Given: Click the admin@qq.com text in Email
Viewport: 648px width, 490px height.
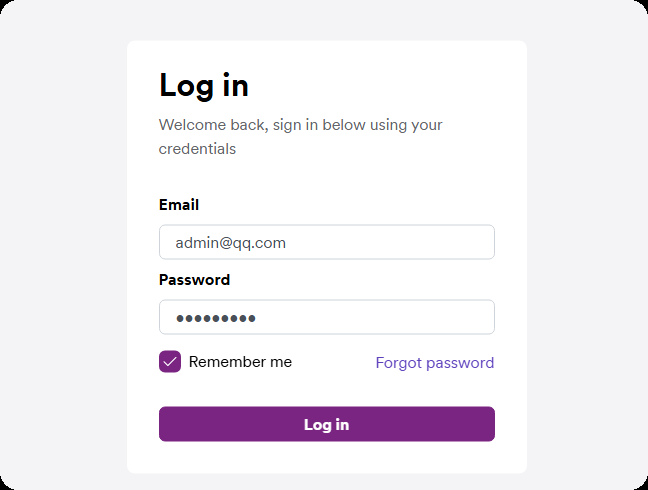Looking at the screenshot, I should (231, 242).
